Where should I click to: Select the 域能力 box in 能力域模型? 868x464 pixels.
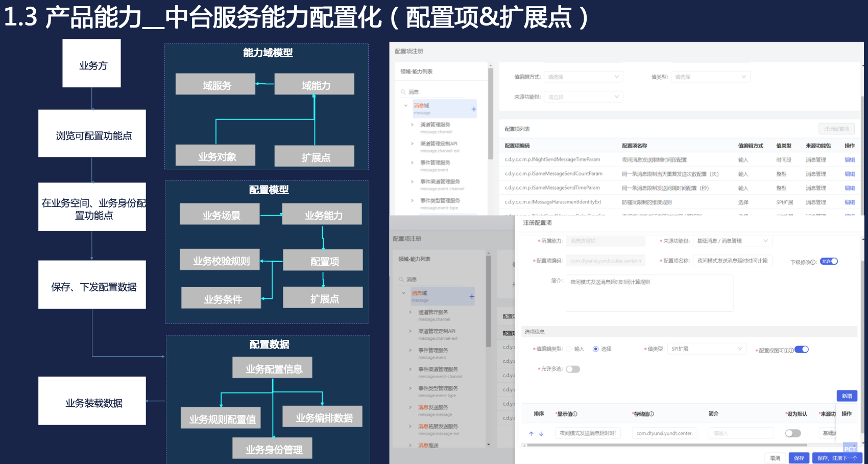click(x=315, y=84)
